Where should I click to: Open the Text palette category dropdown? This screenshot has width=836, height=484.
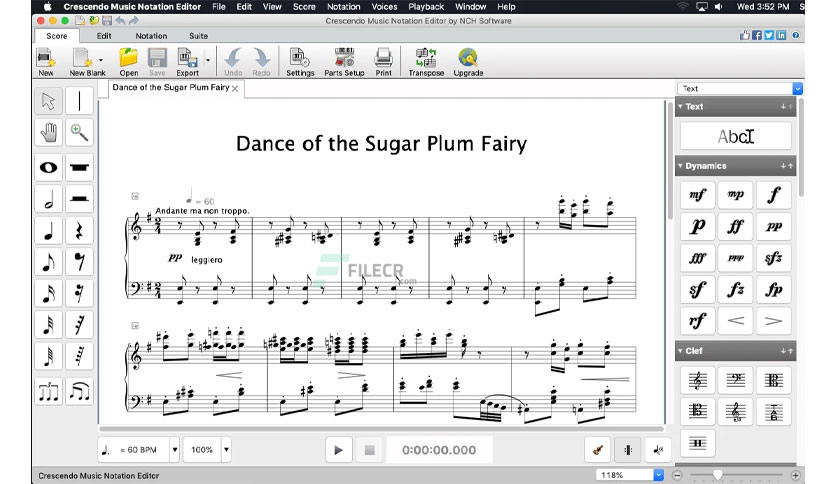tap(798, 88)
